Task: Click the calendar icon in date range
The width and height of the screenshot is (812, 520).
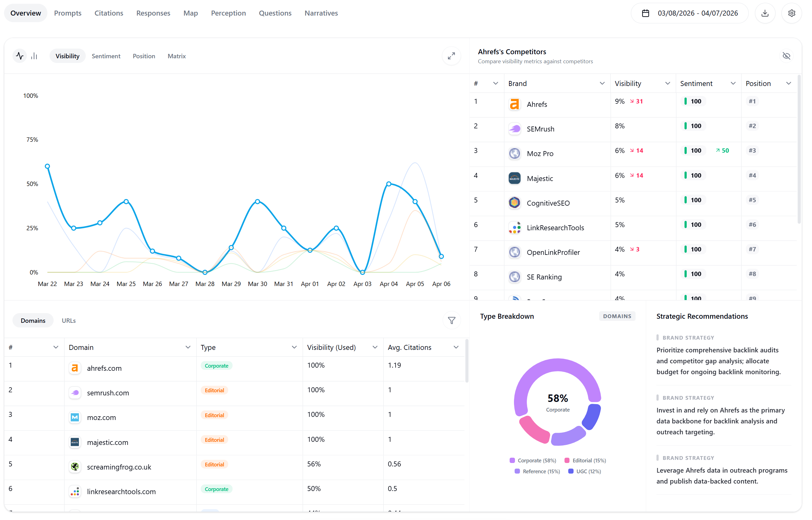Action: [x=646, y=13]
